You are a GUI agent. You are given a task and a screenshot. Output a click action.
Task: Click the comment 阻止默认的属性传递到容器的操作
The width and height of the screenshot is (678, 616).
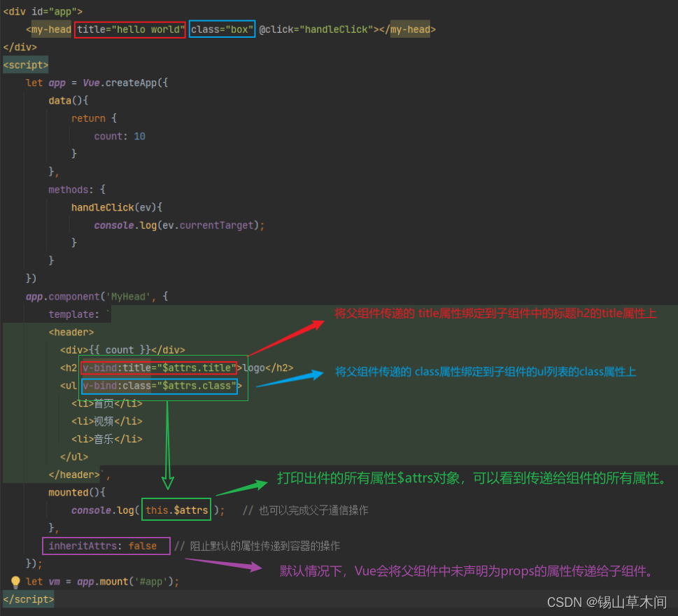[257, 546]
